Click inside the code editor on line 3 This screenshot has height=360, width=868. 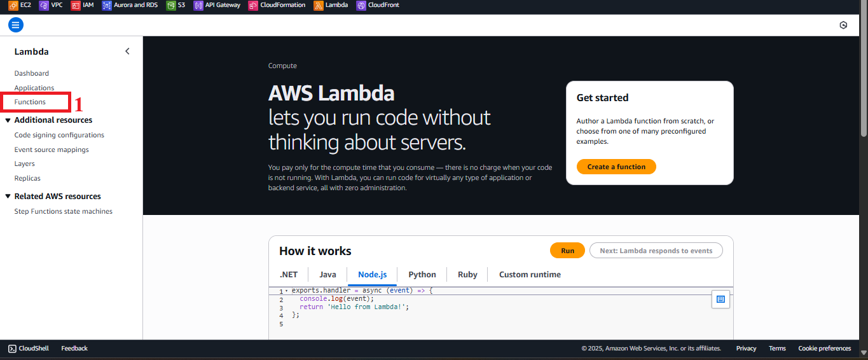pyautogui.click(x=354, y=307)
